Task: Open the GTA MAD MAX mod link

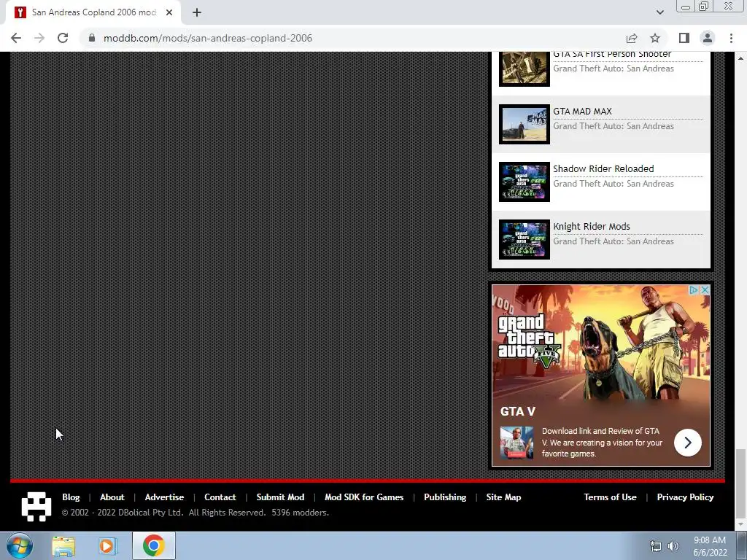Action: coord(582,112)
